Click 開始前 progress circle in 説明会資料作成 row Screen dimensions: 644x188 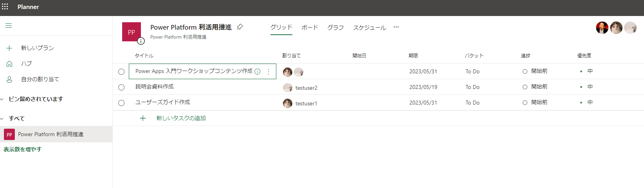(x=525, y=87)
